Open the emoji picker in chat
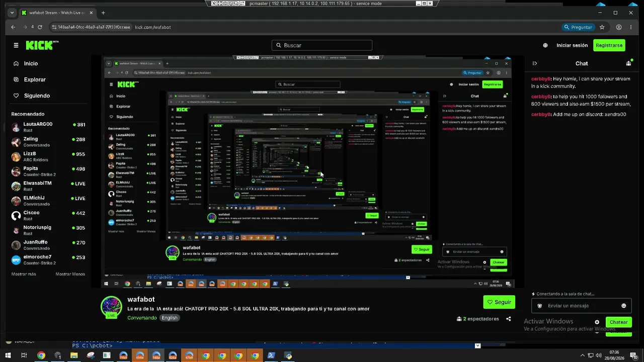Image resolution: width=644 pixels, height=362 pixels. point(624,306)
